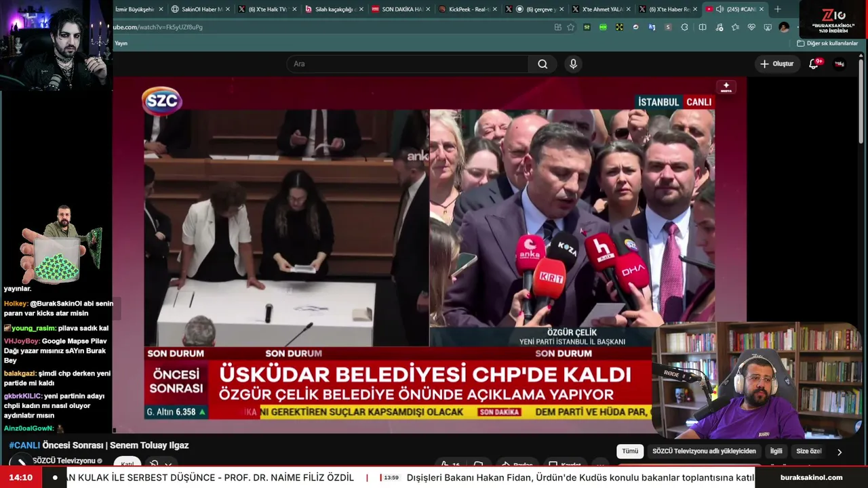Click VHJoyBoy's username in chat
Screen dimensions: 868x488
coord(22,341)
